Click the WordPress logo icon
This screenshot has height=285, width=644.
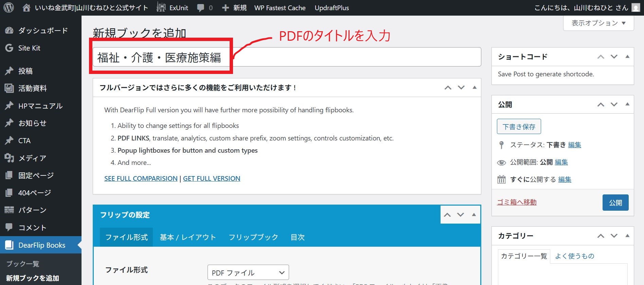[8, 7]
